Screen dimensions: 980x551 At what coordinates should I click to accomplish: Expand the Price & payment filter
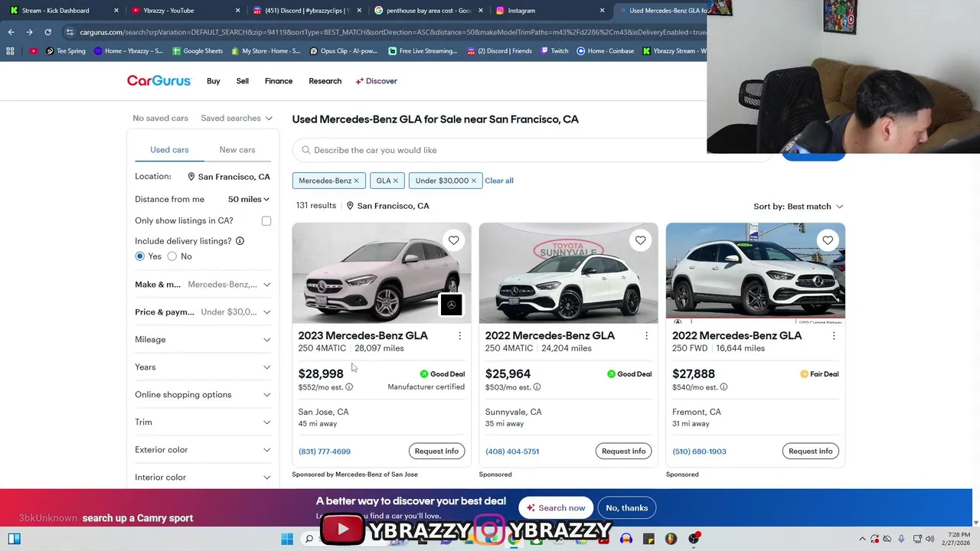tap(203, 312)
